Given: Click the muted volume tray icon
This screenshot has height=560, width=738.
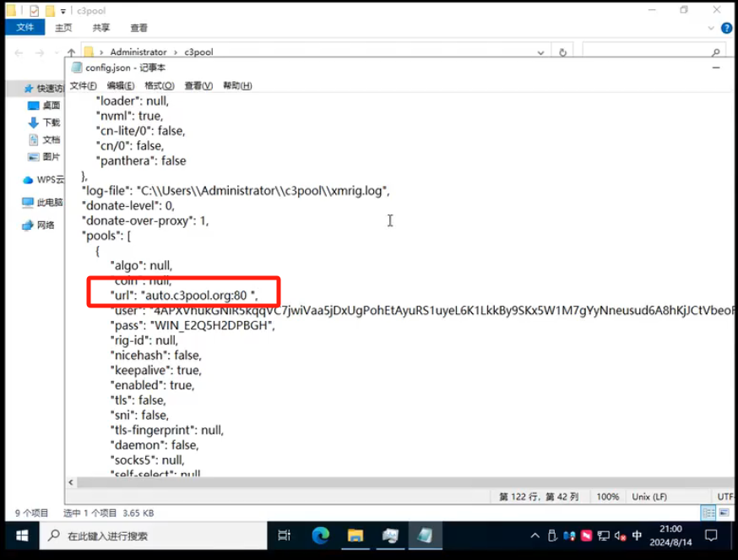Looking at the screenshot, I should pyautogui.click(x=621, y=536).
